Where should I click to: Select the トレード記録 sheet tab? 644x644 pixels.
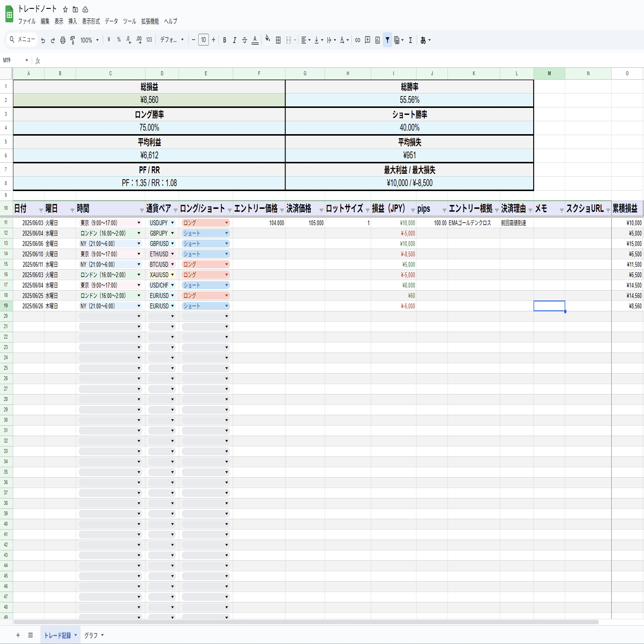(x=60, y=635)
